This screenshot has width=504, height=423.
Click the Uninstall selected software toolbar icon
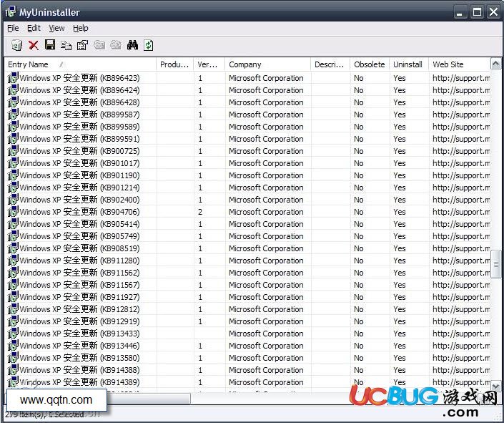[x=16, y=45]
